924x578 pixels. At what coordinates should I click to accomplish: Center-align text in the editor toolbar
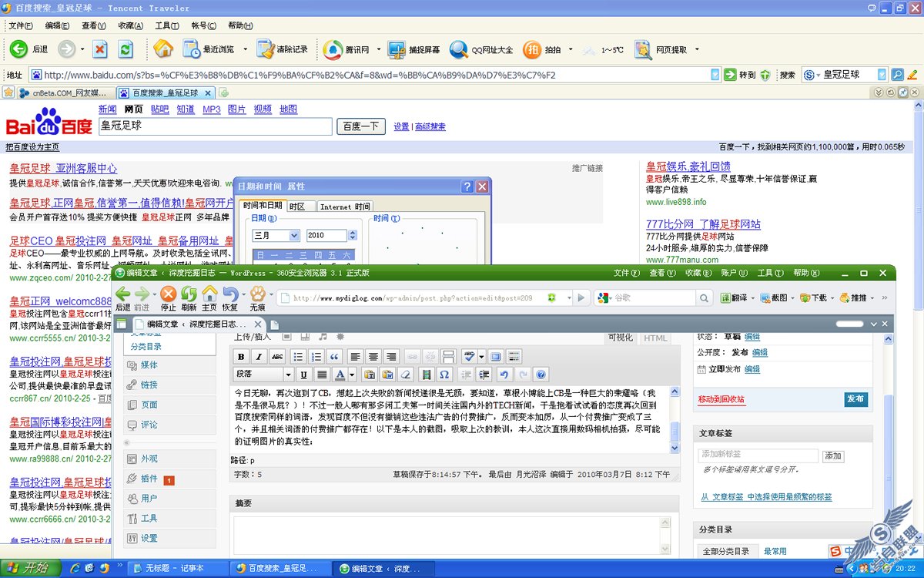373,356
